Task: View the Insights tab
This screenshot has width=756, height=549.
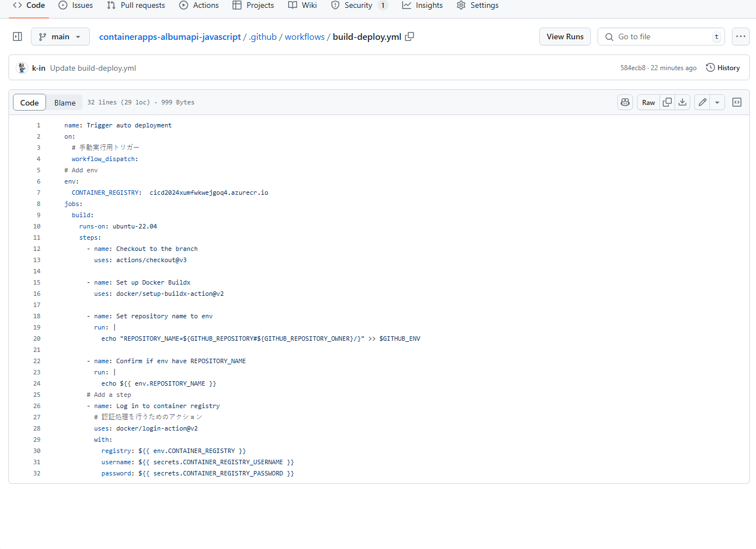Action: [422, 6]
